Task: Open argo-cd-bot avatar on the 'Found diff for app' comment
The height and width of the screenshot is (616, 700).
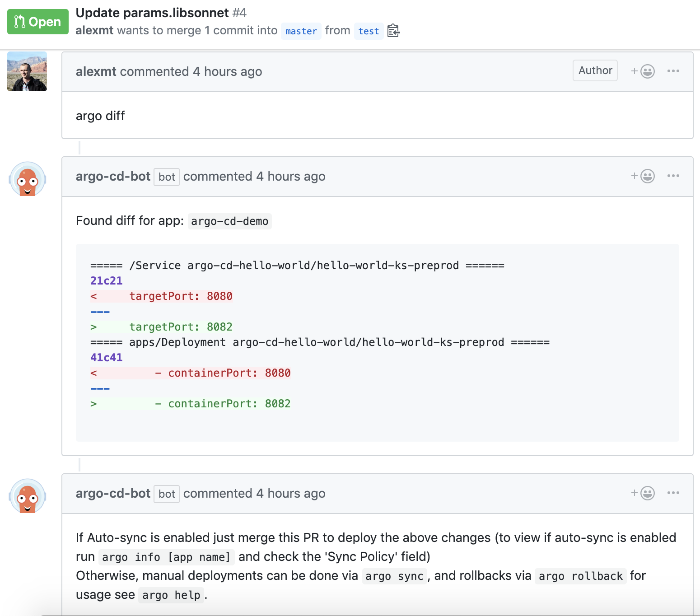Action: point(27,179)
